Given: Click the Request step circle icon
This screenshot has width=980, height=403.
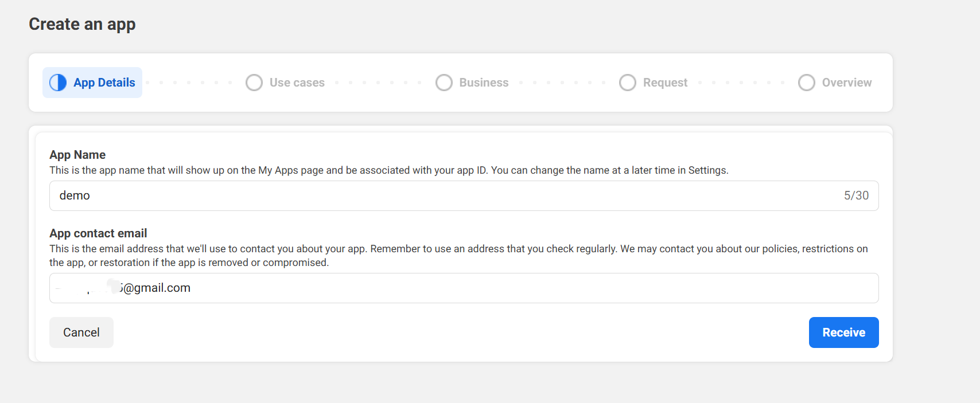Looking at the screenshot, I should click(x=627, y=83).
